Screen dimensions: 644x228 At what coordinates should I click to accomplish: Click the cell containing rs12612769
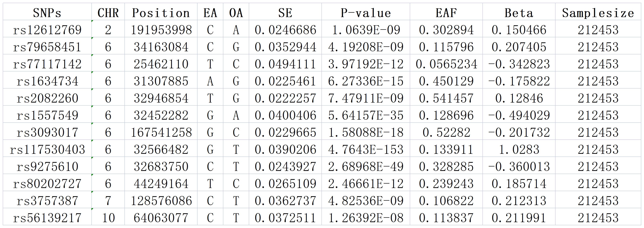pyautogui.click(x=47, y=30)
